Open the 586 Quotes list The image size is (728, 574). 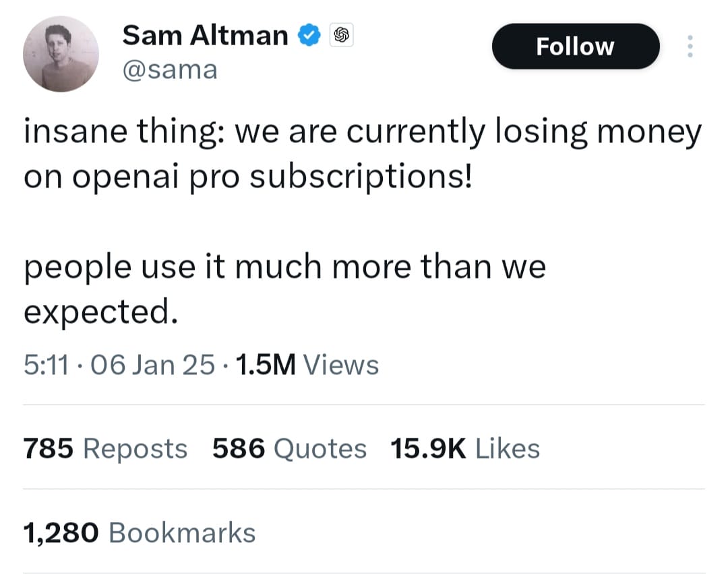(289, 449)
